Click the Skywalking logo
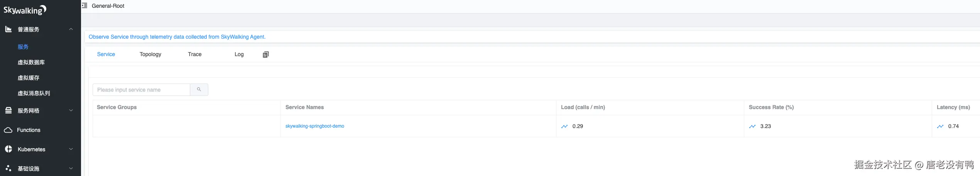This screenshot has width=980, height=176. (x=25, y=10)
